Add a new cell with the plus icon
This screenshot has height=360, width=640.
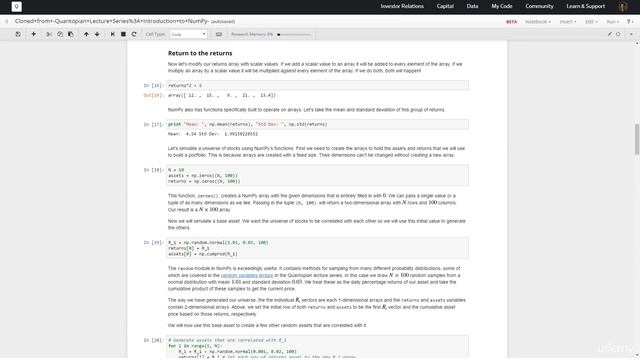click(x=33, y=34)
